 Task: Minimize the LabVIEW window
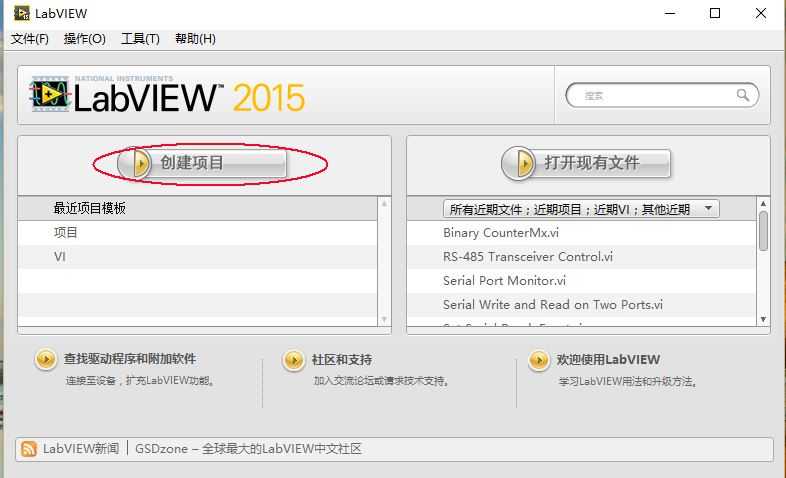pyautogui.click(x=670, y=14)
